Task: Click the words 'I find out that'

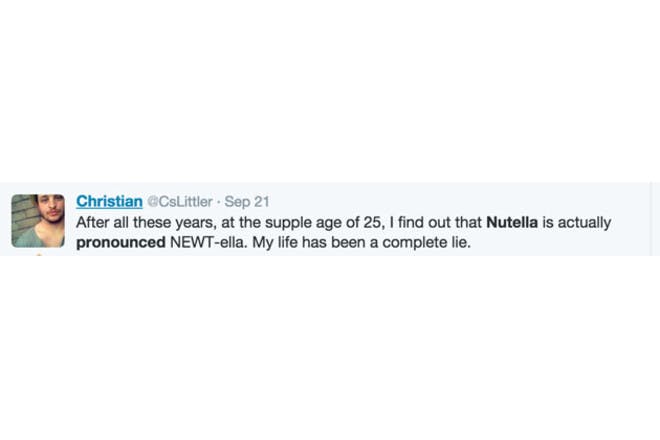Action: tap(435, 222)
